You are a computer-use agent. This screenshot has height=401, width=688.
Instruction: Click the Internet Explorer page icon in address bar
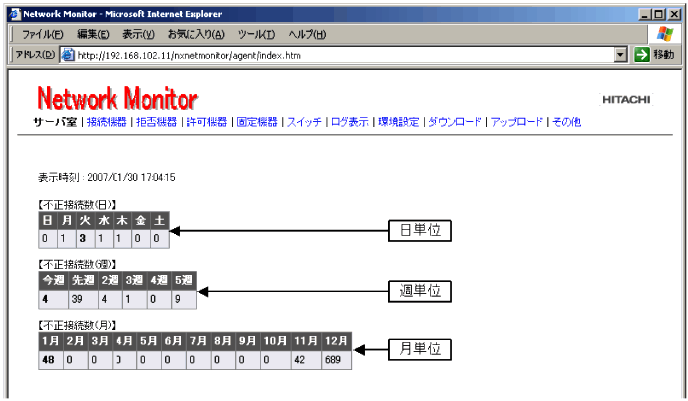click(68, 55)
